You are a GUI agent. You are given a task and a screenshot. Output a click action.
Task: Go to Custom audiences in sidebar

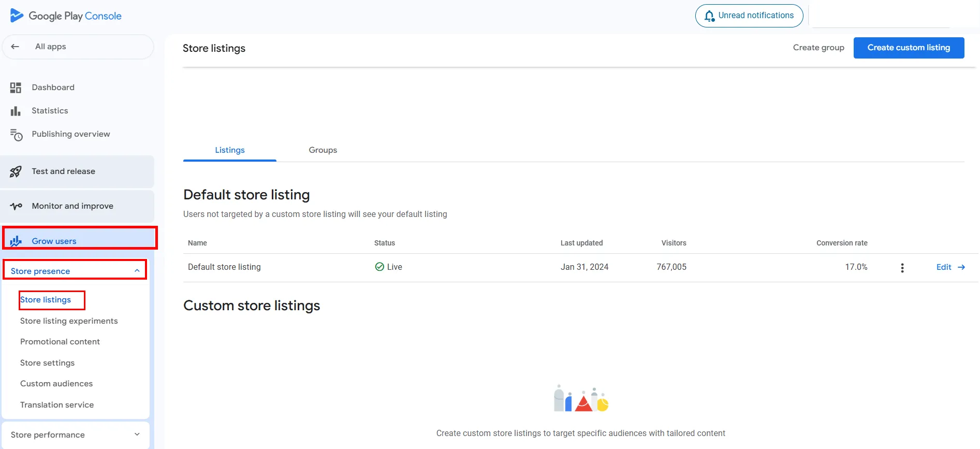(x=56, y=384)
